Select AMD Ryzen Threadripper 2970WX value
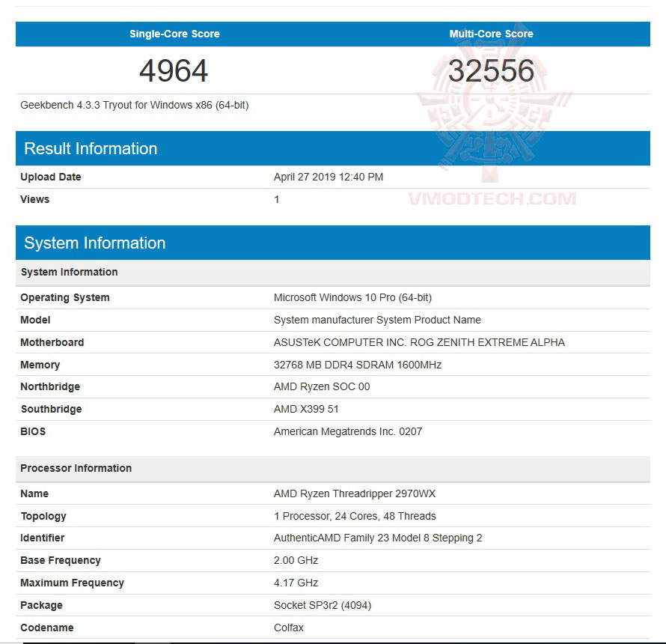666x644 pixels. tap(355, 494)
